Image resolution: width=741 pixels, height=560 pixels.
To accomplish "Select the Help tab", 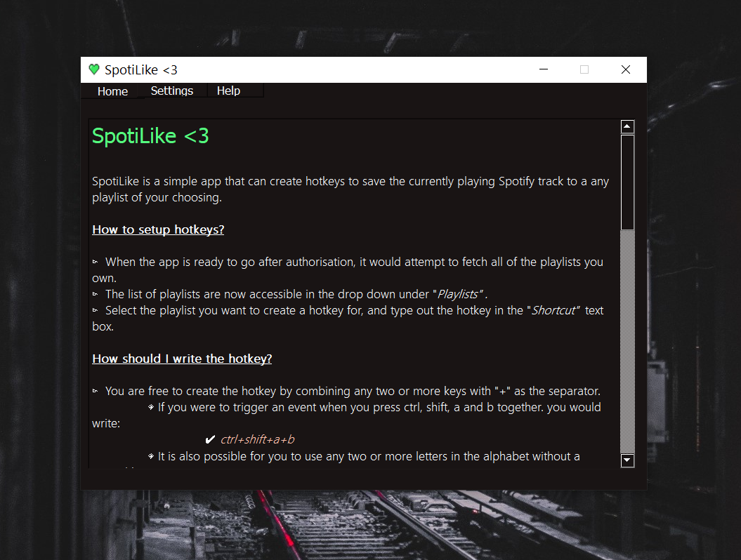I will [x=229, y=91].
